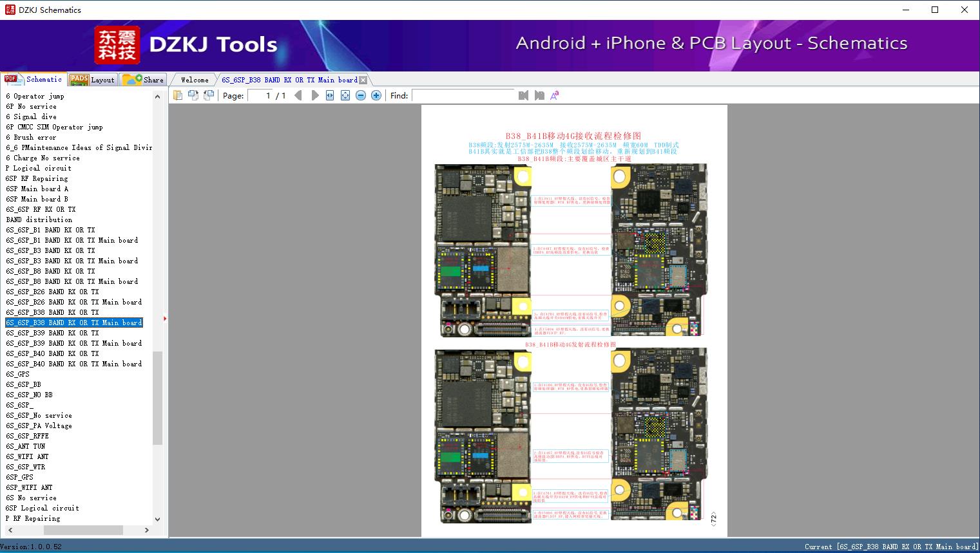Open '6 Operator jump' schematic
Screen dimensions: 980x553
click(x=35, y=96)
